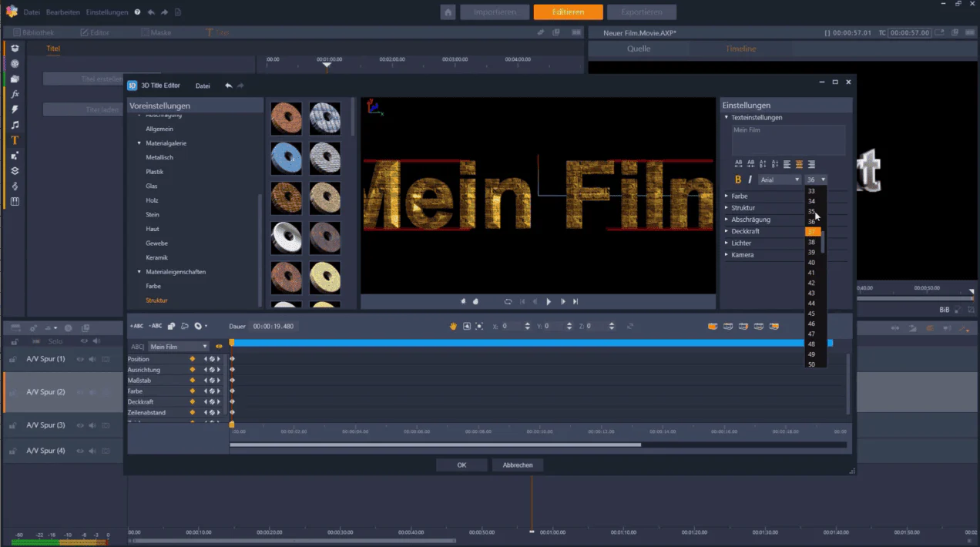Expand the Struktur settings section
Screen dimensions: 980x547
743,208
